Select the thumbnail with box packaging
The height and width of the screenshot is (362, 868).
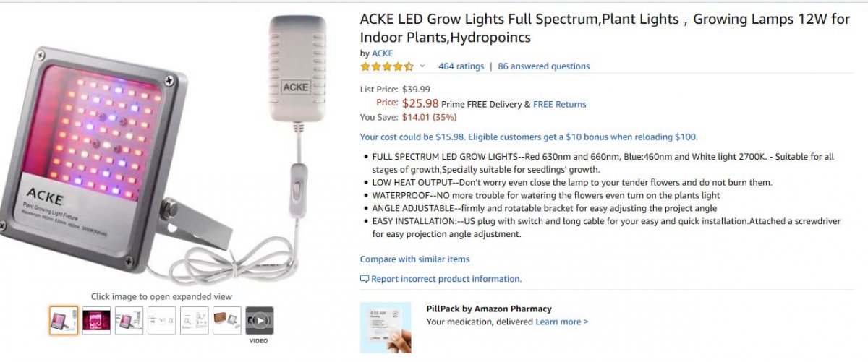227,320
